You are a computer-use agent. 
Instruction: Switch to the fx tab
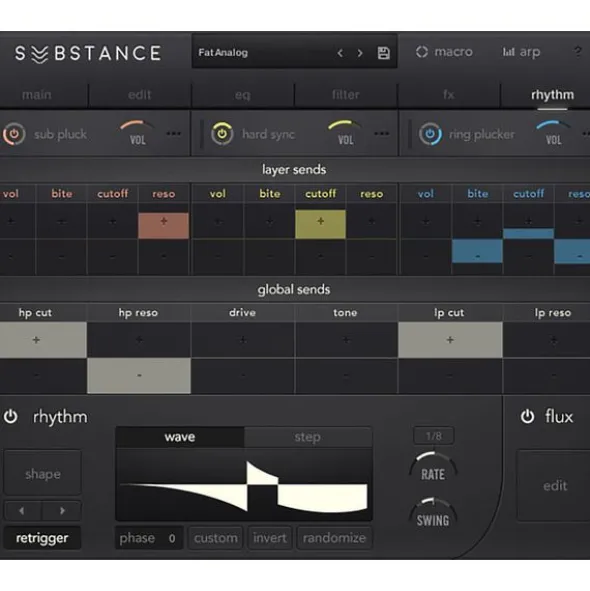click(x=449, y=95)
